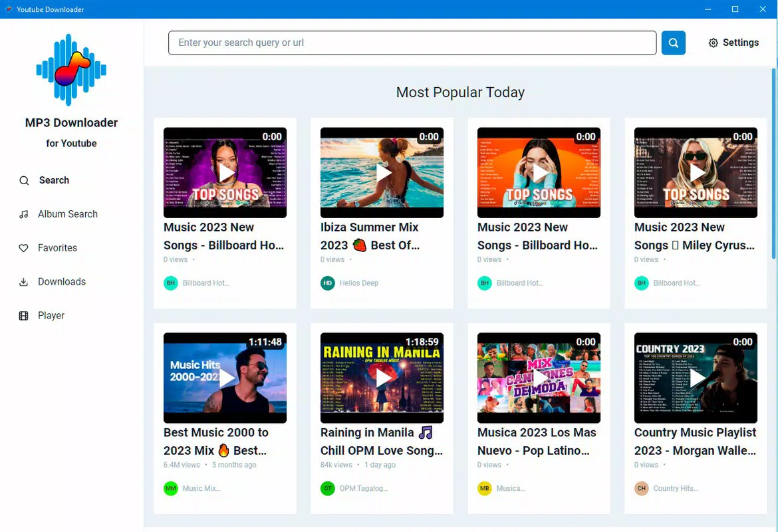Play the Raining in Manila video
Screen dimensions: 778x532
(382, 378)
